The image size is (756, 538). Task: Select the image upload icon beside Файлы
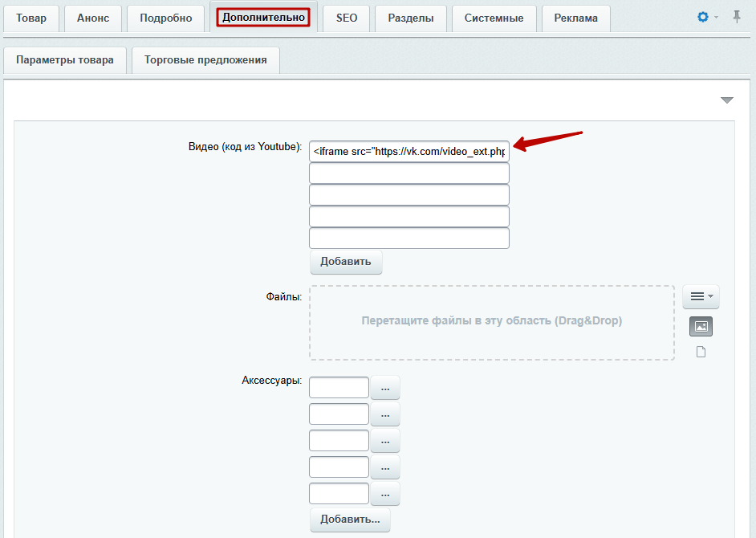point(701,327)
